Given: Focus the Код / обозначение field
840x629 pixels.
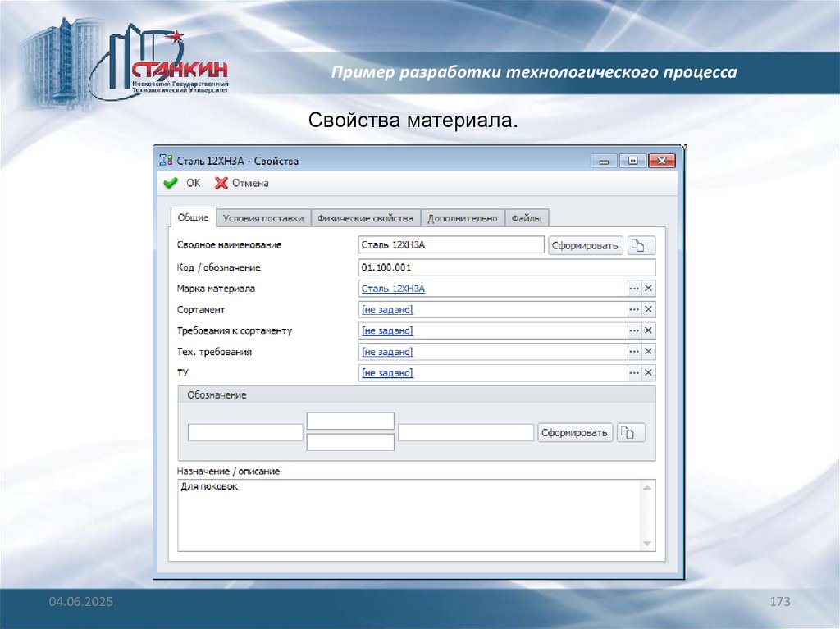Looking at the screenshot, I should pyautogui.click(x=507, y=267).
